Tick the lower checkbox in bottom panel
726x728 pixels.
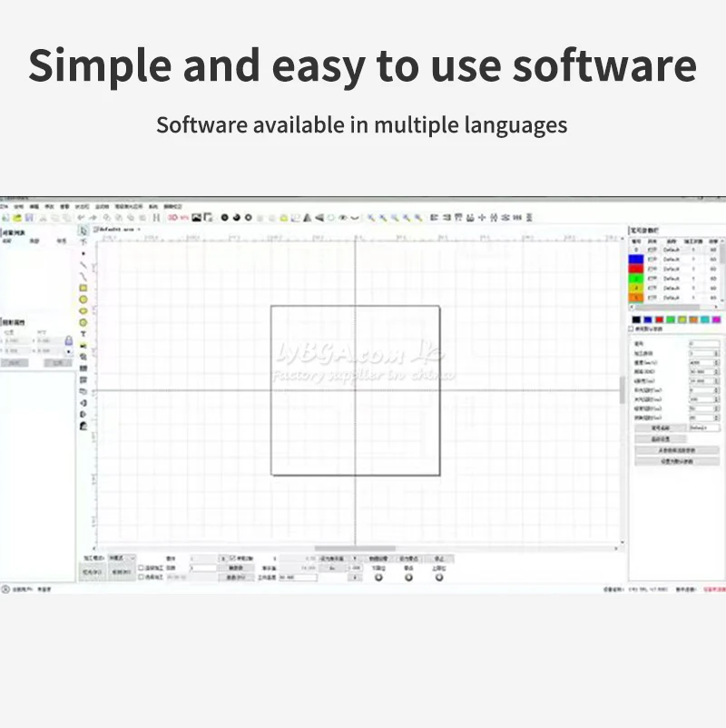tap(142, 577)
